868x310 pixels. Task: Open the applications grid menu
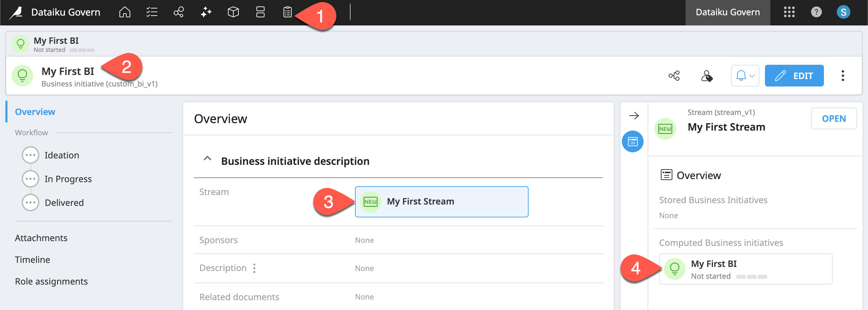pyautogui.click(x=789, y=12)
